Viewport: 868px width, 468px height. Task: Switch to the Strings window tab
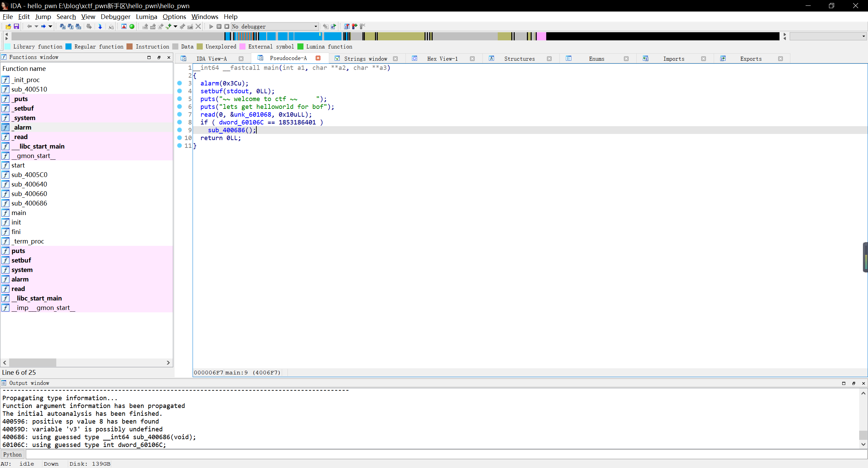pos(365,59)
